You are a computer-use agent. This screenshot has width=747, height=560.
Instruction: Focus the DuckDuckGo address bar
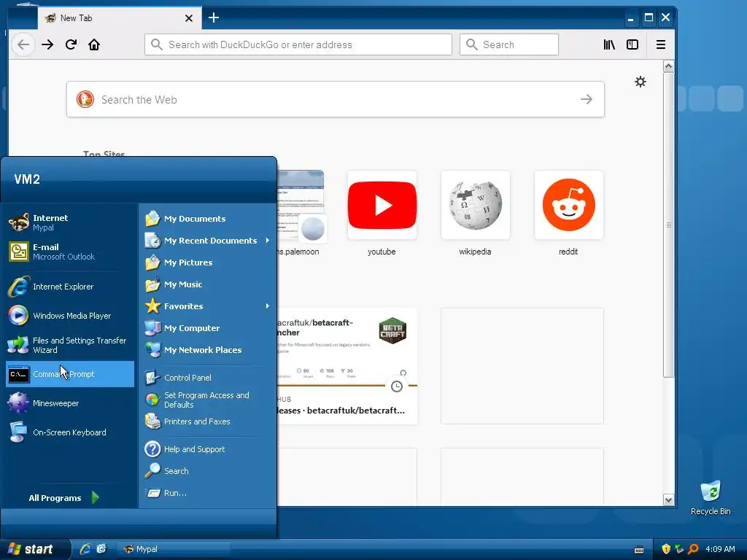[298, 44]
